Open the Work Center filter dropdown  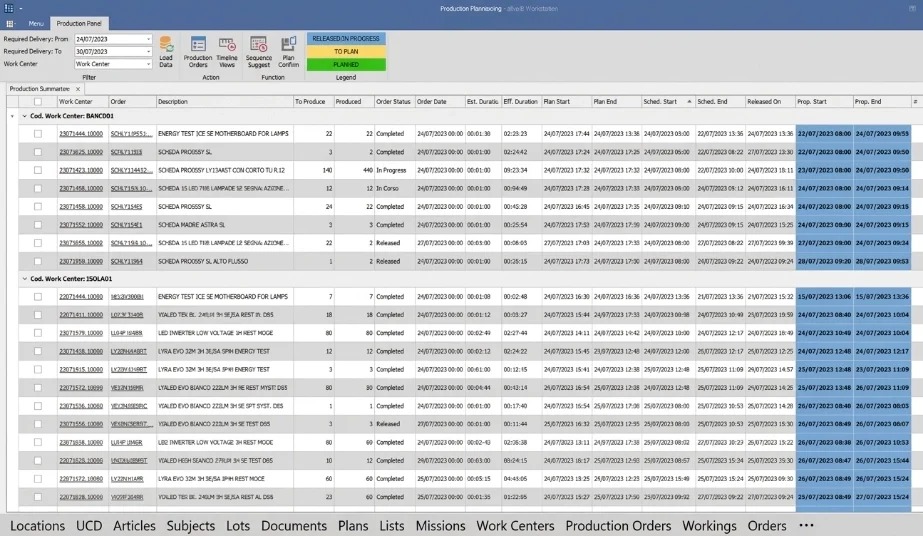click(148, 64)
